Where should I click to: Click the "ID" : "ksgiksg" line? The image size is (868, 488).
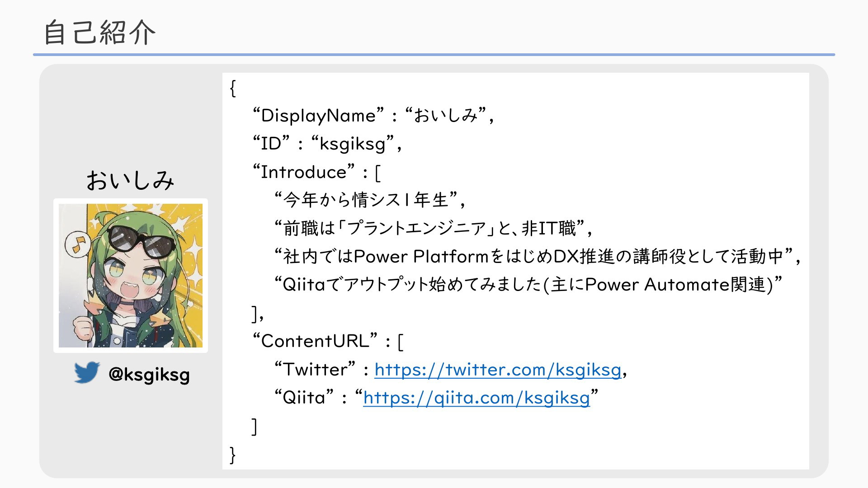(327, 144)
